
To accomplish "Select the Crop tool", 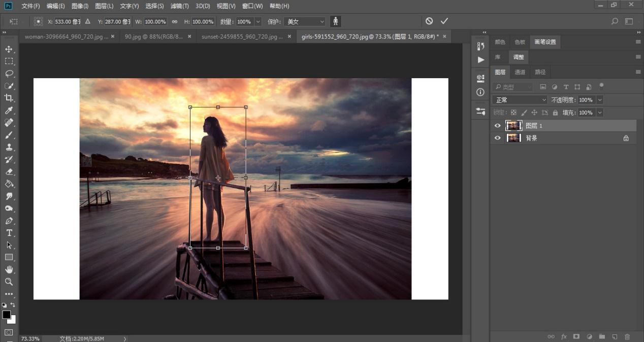I will (9, 98).
